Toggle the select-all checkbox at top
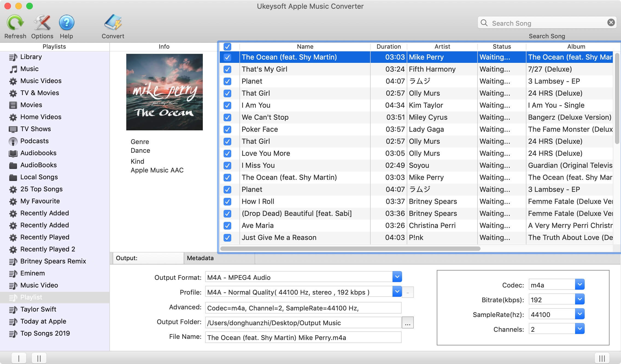This screenshot has height=364, width=621. 227,46
